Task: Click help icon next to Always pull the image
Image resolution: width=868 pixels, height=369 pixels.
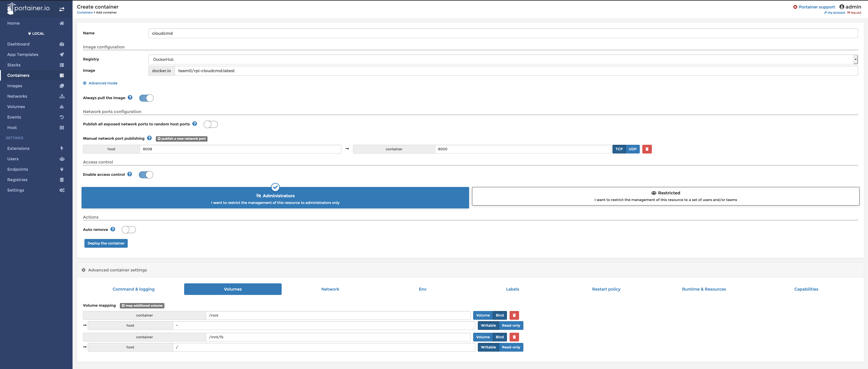Action: point(130,98)
